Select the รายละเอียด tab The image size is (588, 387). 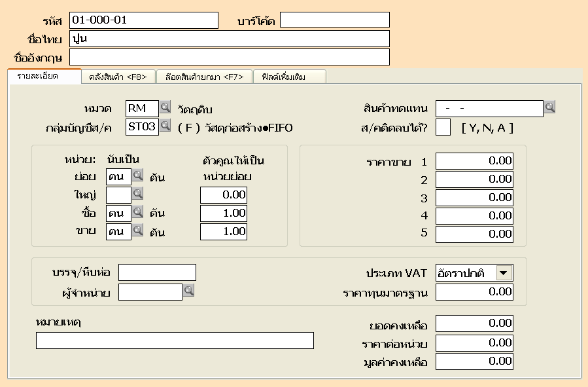(x=44, y=77)
